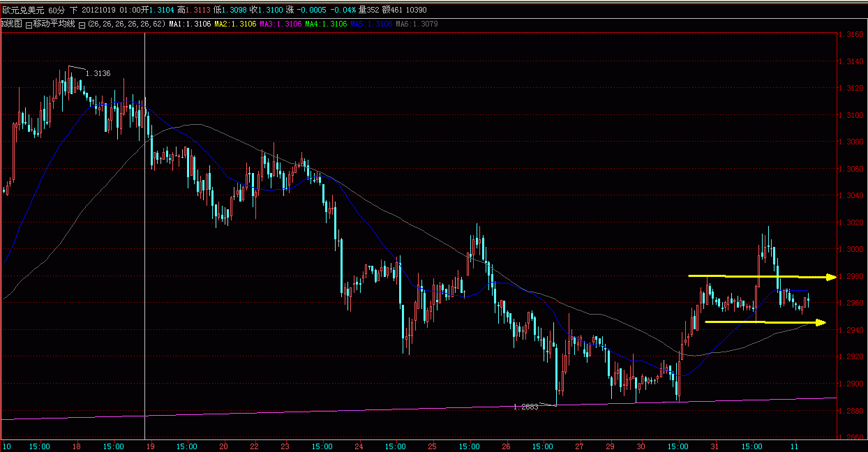Click 1.2940 on the price axis
The image size is (868, 452).
click(x=852, y=330)
